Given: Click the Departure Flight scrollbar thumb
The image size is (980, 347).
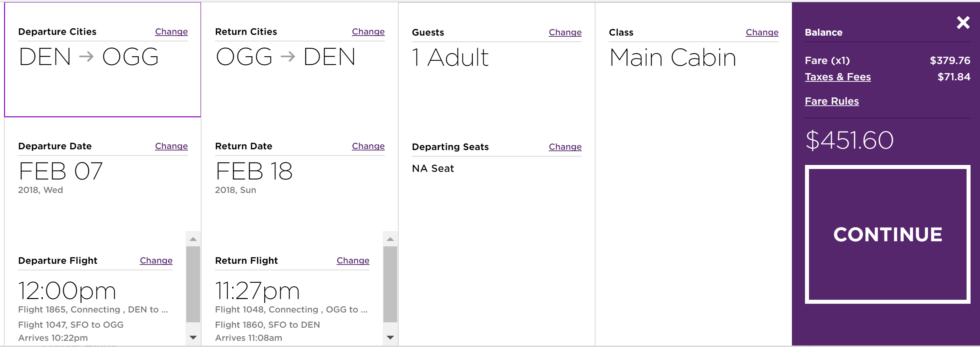Looking at the screenshot, I should (x=193, y=284).
